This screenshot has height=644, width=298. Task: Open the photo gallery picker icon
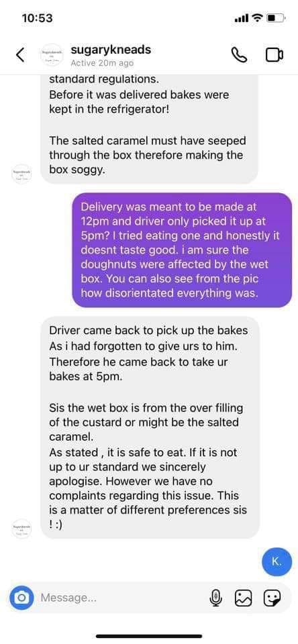click(242, 598)
